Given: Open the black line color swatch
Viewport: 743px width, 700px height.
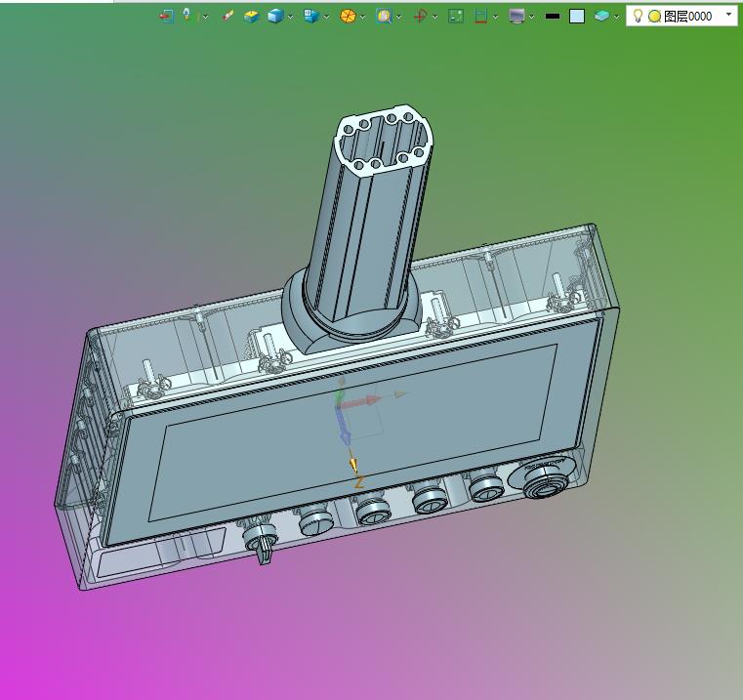Looking at the screenshot, I should (553, 17).
